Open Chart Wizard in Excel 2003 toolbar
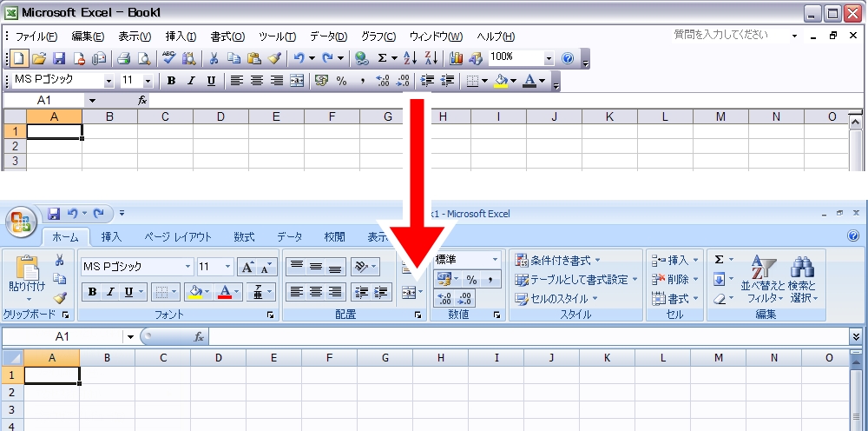Image resolution: width=868 pixels, height=431 pixels. tap(457, 57)
